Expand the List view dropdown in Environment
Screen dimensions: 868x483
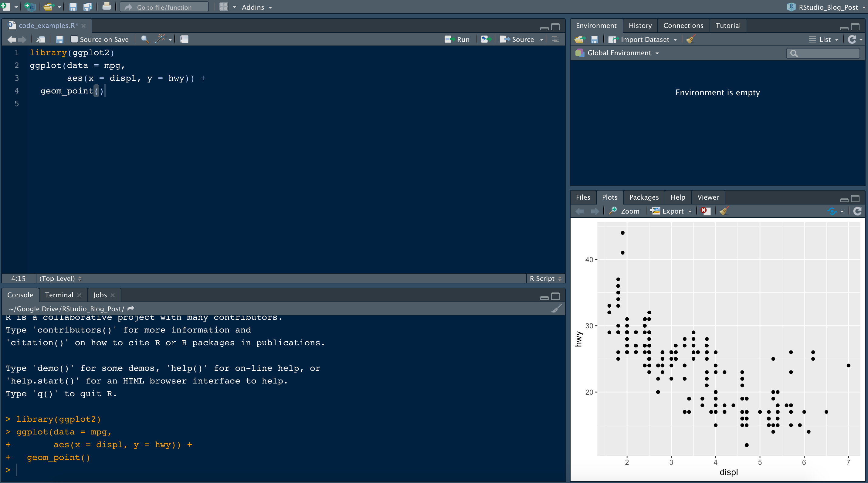click(835, 39)
